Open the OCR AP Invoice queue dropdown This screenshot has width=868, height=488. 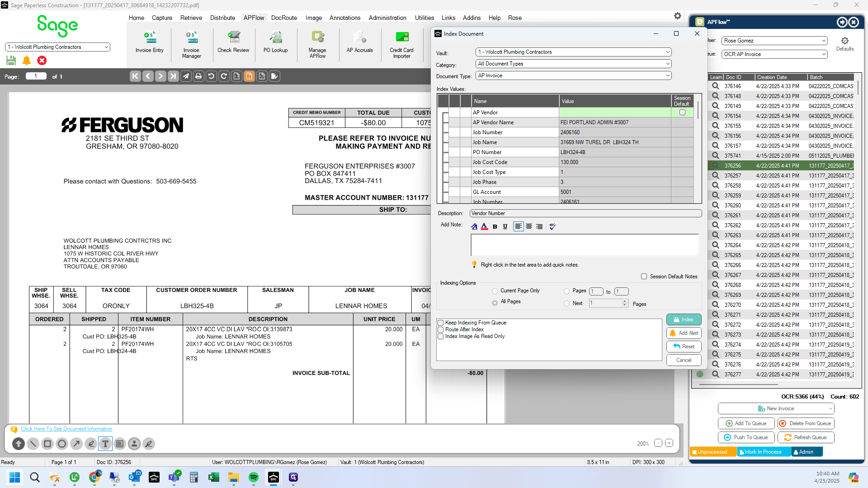point(774,54)
